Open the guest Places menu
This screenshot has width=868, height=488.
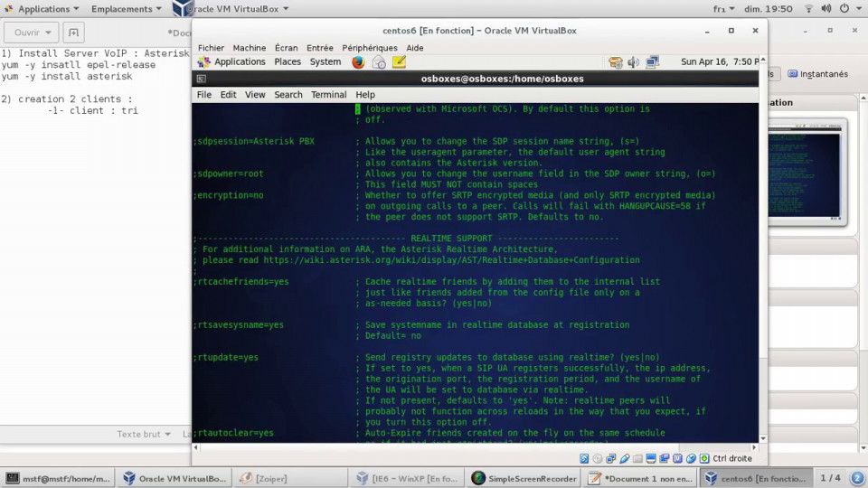pos(288,62)
